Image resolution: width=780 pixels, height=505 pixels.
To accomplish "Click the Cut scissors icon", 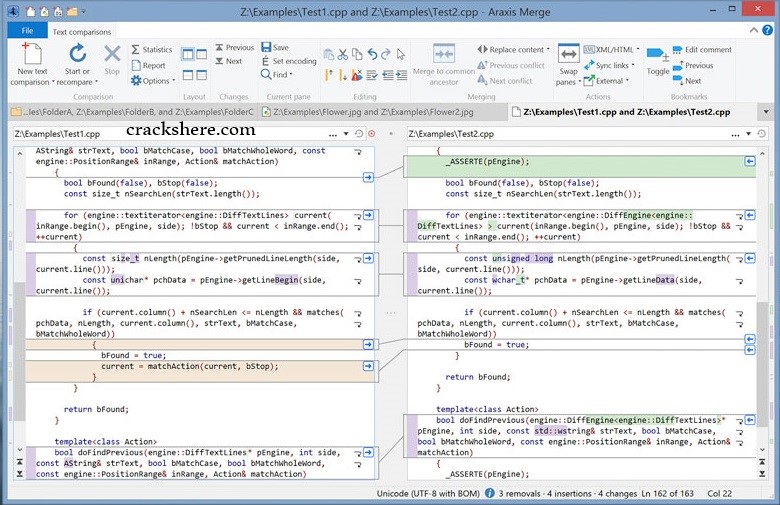I will 341,54.
